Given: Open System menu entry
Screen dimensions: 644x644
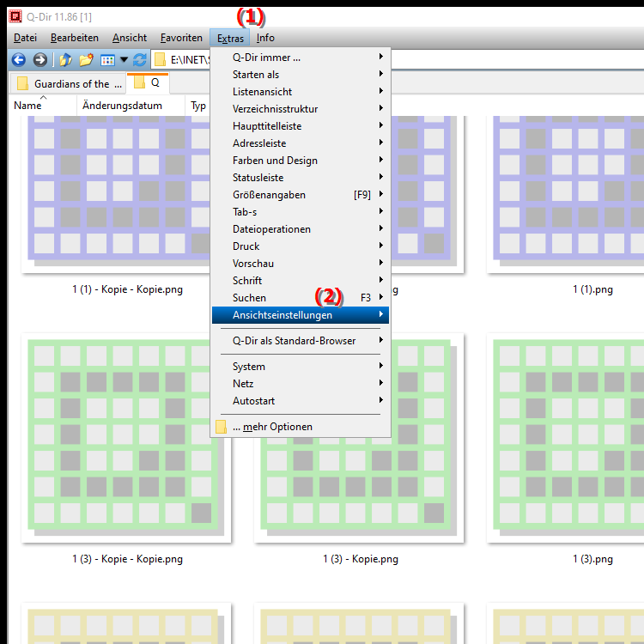Looking at the screenshot, I should coord(301,367).
